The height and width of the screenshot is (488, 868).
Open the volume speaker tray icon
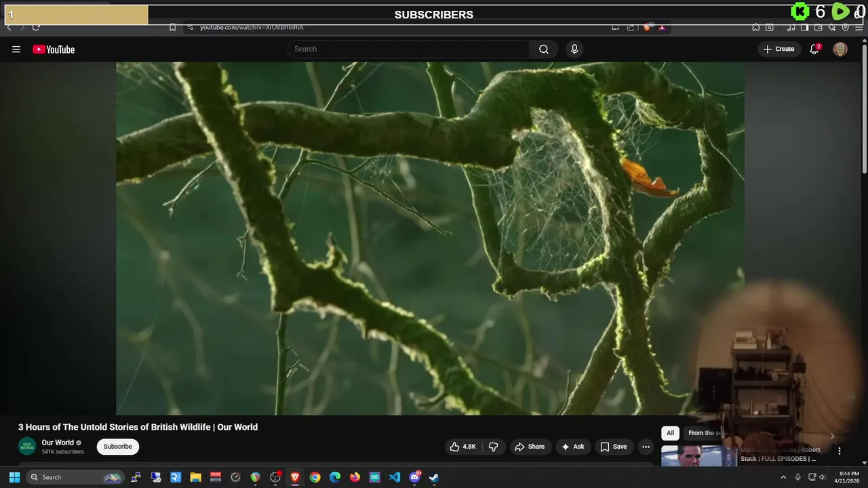click(x=823, y=477)
